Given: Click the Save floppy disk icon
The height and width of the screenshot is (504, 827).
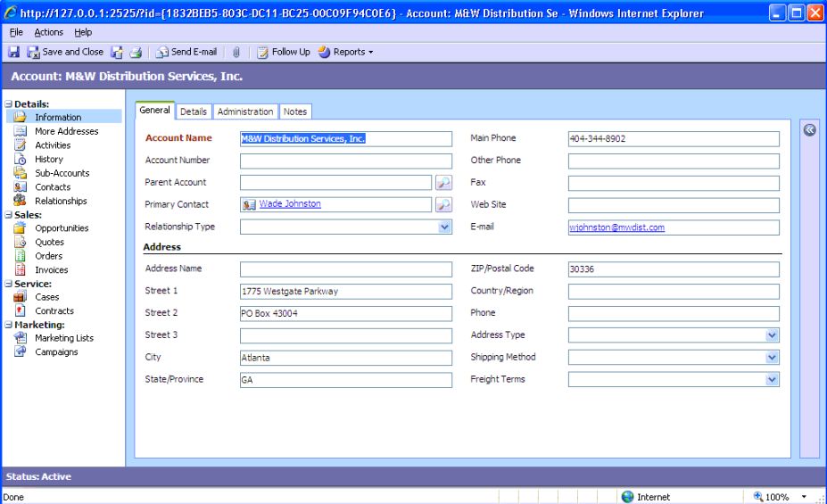Looking at the screenshot, I should [x=14, y=52].
